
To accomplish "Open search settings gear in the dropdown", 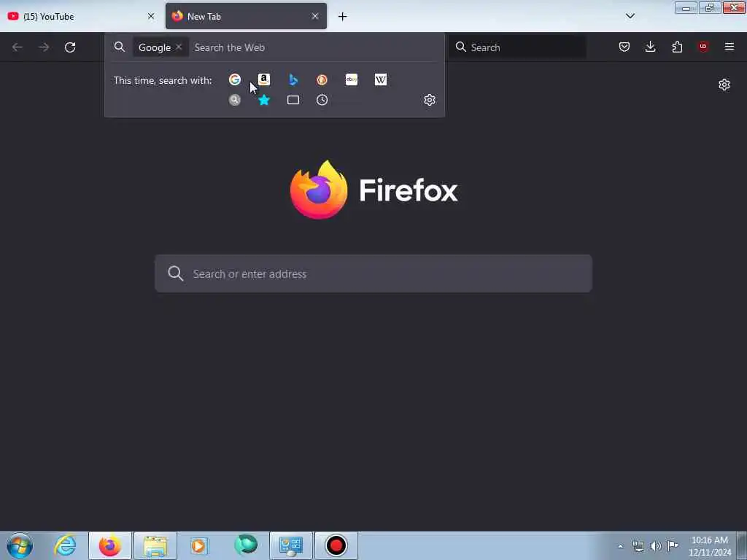I will [430, 100].
